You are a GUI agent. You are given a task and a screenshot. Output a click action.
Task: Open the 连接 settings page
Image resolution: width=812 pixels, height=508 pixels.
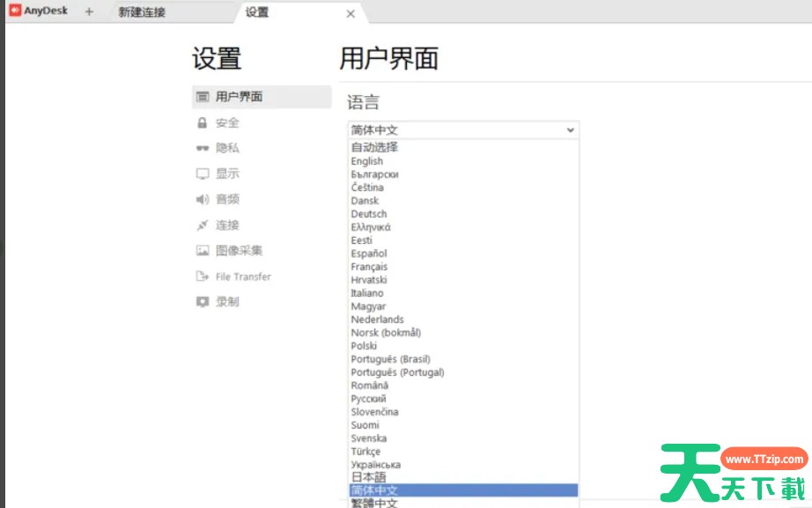(227, 225)
